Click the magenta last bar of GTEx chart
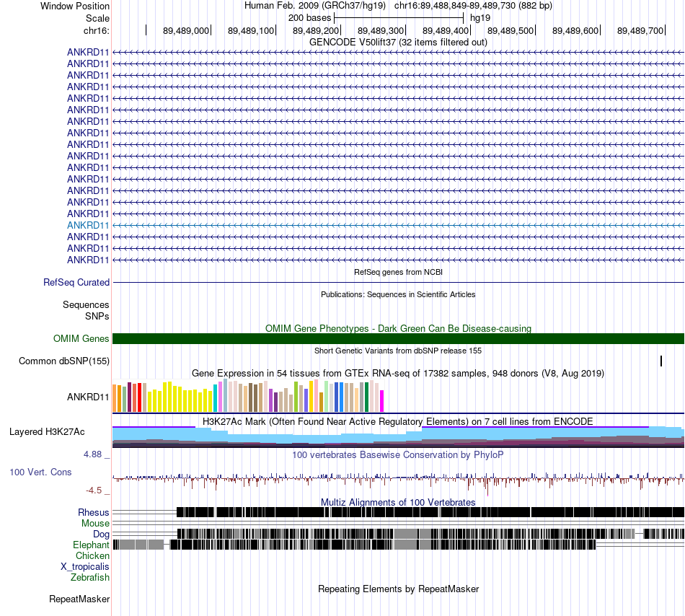Screen dimensions: 685x616 click(382, 401)
